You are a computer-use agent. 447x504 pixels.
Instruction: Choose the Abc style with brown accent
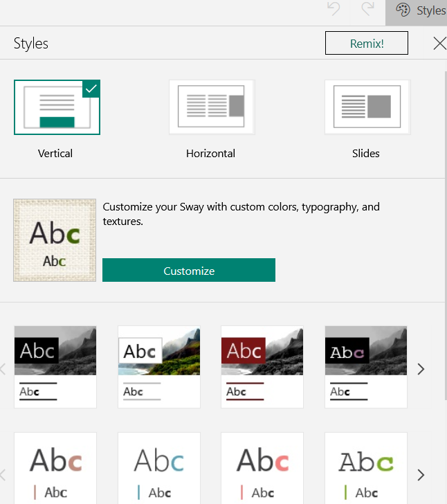coord(55,469)
